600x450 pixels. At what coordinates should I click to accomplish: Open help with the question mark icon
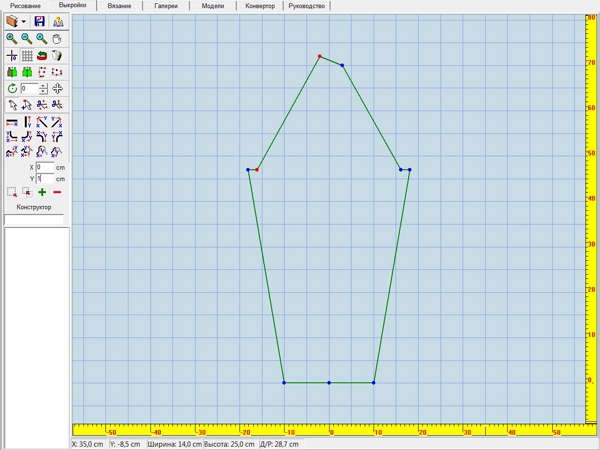pyautogui.click(x=58, y=22)
